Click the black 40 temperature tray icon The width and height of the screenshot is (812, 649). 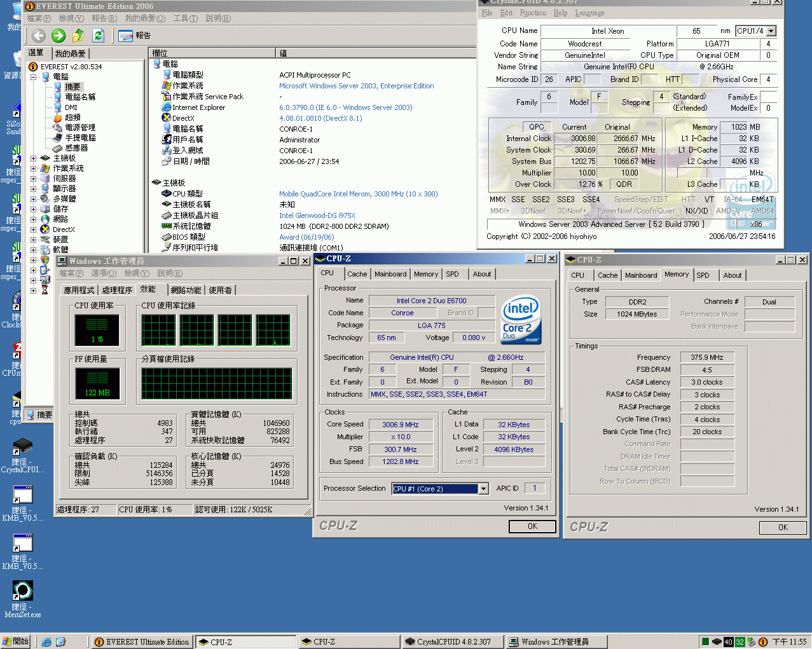[729, 642]
